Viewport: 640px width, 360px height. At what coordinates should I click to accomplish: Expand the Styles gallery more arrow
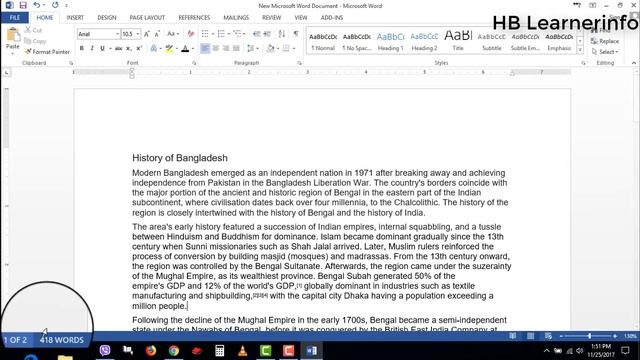click(x=580, y=50)
